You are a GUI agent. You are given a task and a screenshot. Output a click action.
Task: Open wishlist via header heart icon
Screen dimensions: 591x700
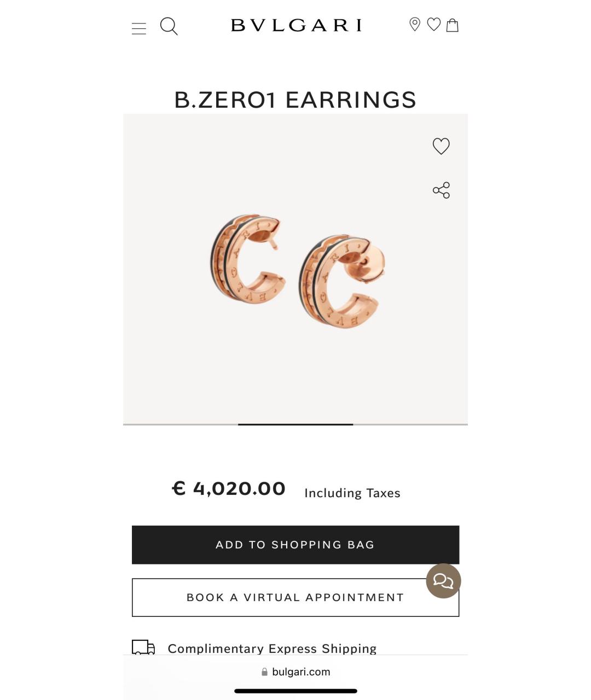pyautogui.click(x=433, y=25)
